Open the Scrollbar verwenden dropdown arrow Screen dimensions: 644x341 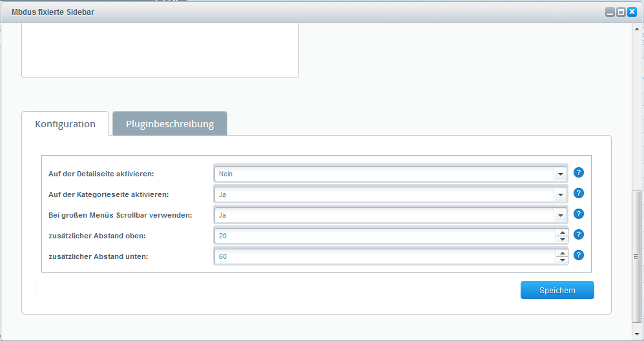coord(559,215)
